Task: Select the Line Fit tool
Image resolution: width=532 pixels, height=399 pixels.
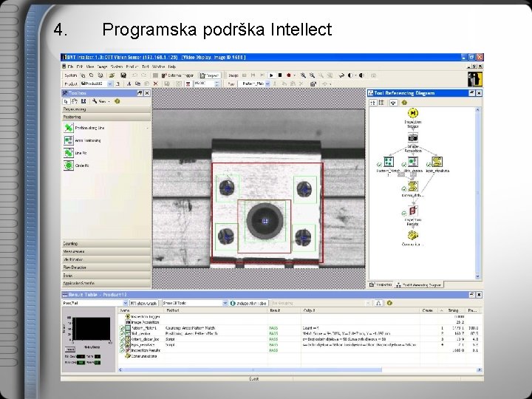Action: tap(75, 153)
